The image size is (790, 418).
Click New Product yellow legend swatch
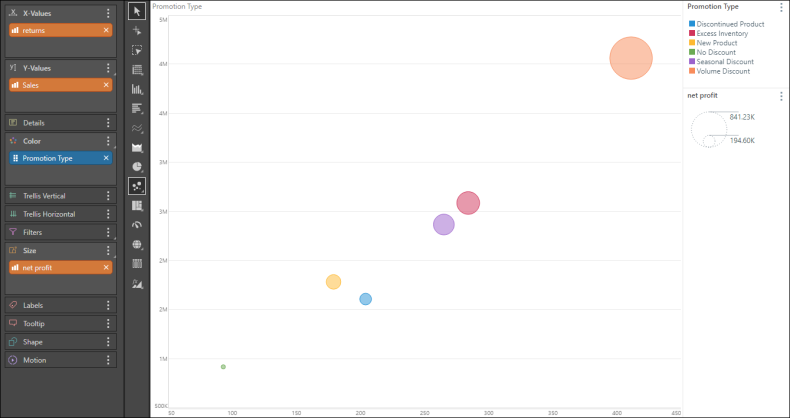692,43
